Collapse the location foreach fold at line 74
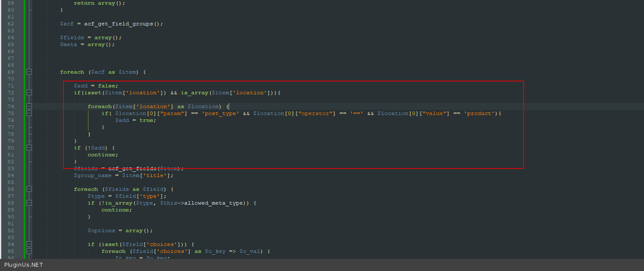This screenshot has height=271, width=644. (29, 106)
